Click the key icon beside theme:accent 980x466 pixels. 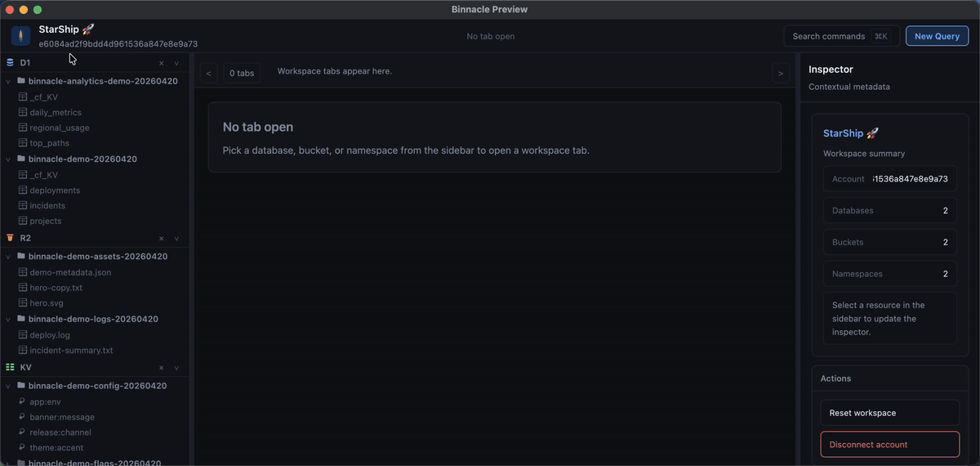tap(23, 448)
